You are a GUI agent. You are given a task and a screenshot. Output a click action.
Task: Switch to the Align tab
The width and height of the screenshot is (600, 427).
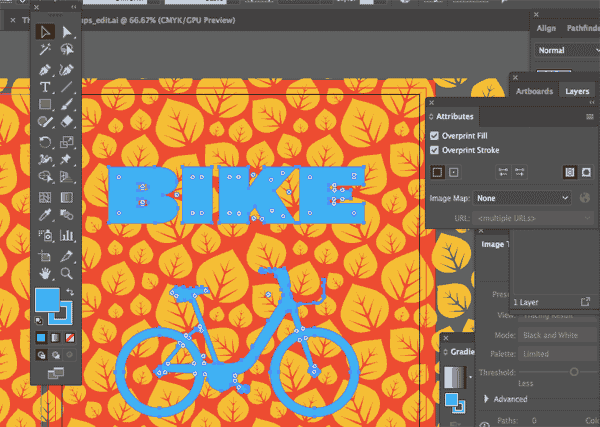point(546,28)
